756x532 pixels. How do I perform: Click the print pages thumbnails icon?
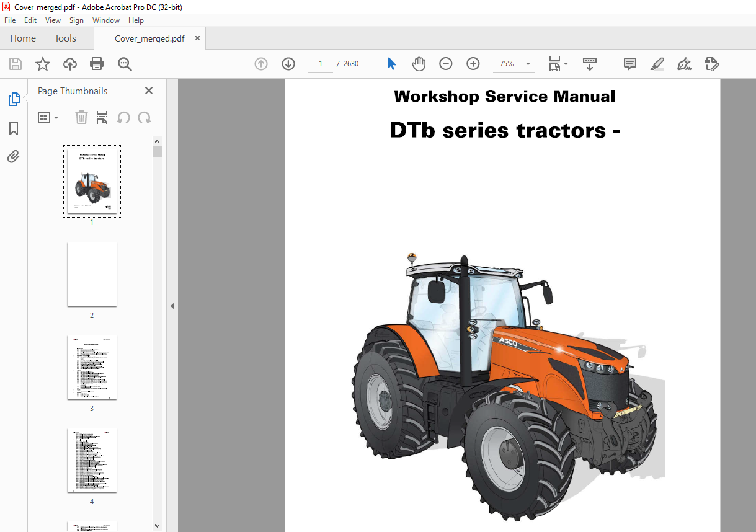pos(102,117)
